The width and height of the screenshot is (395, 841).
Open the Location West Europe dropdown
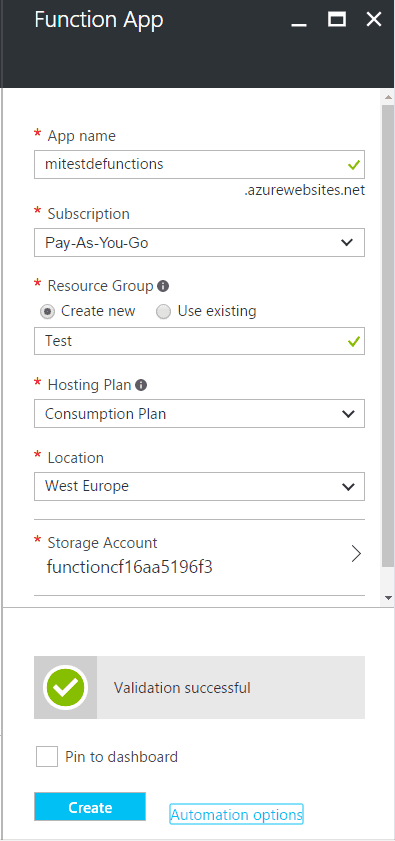(x=199, y=486)
